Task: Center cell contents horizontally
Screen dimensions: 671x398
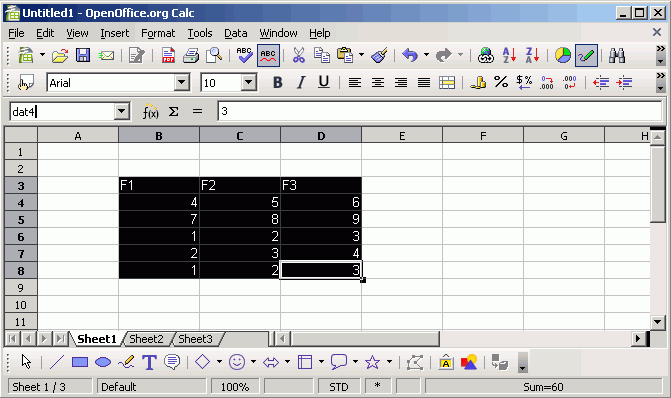Action: click(377, 82)
